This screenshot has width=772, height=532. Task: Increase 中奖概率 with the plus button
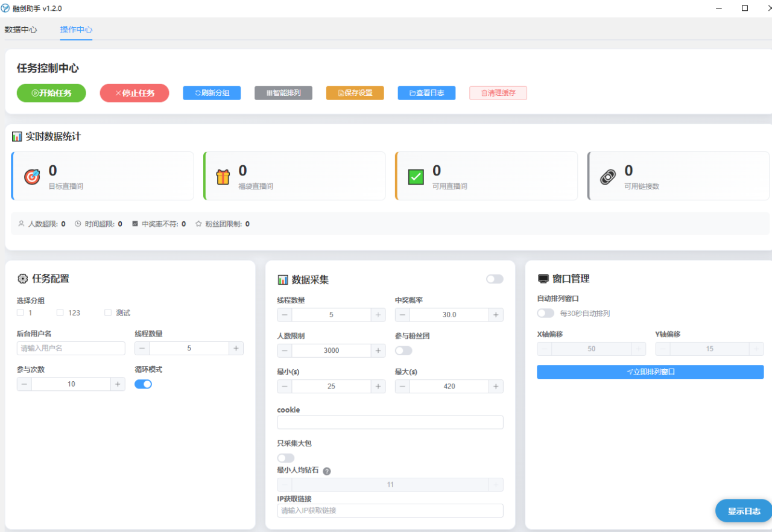tap(496, 315)
